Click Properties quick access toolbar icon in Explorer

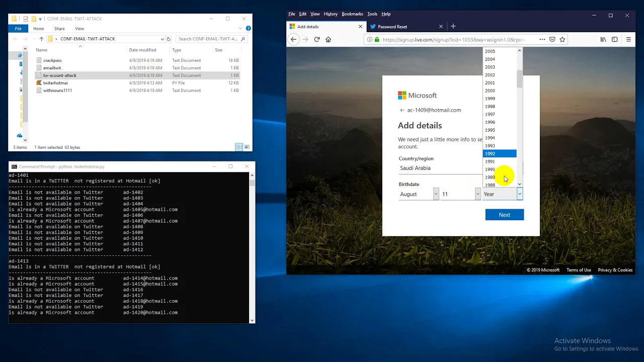[x=26, y=19]
